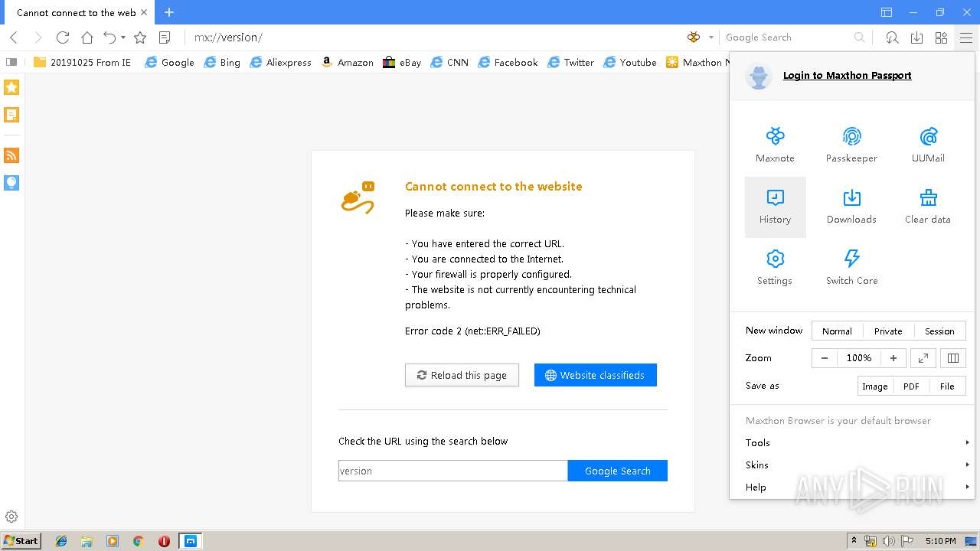
Task: Open Downloads from the menu grid
Action: 851,207
